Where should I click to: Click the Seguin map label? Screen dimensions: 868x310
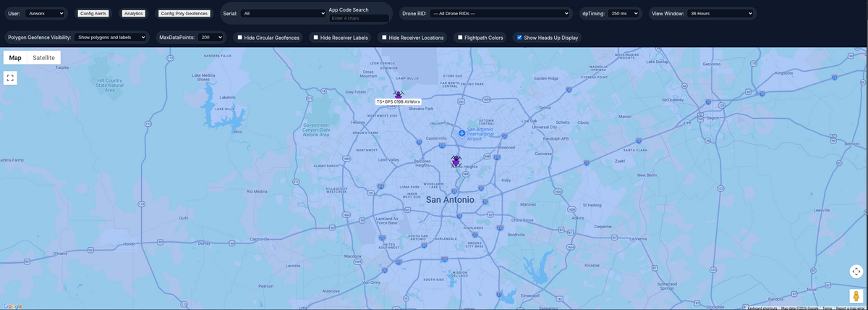pyautogui.click(x=712, y=118)
